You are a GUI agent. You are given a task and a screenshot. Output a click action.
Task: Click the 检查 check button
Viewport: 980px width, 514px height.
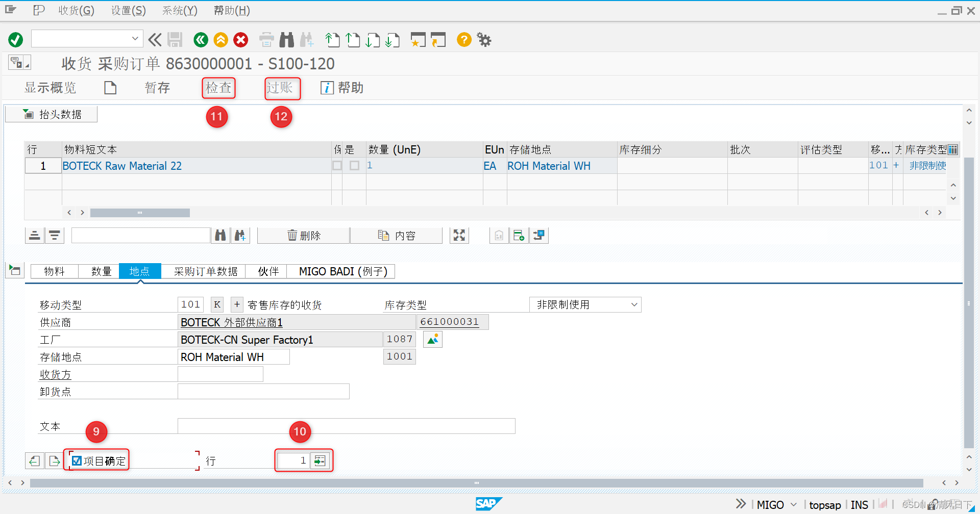(x=218, y=88)
